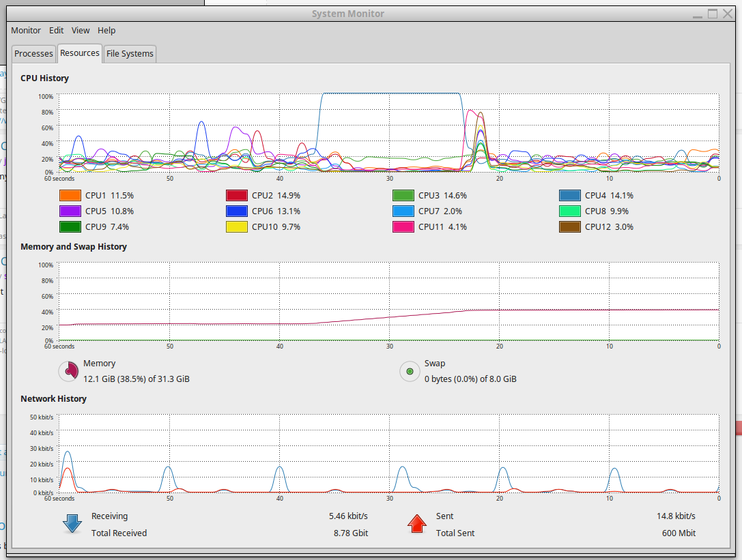
Task: Click the System Monitor title bar text
Action: point(348,14)
